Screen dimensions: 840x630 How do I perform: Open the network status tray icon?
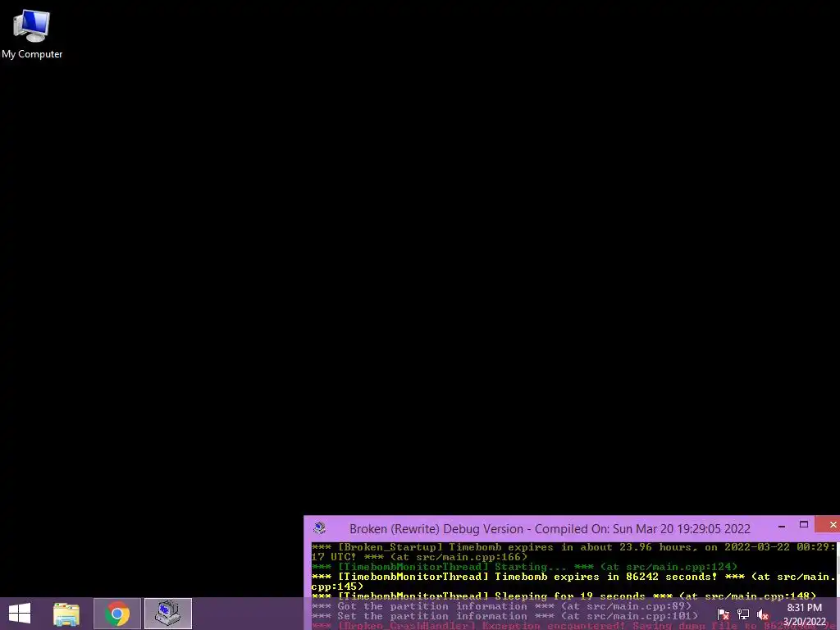coord(743,614)
